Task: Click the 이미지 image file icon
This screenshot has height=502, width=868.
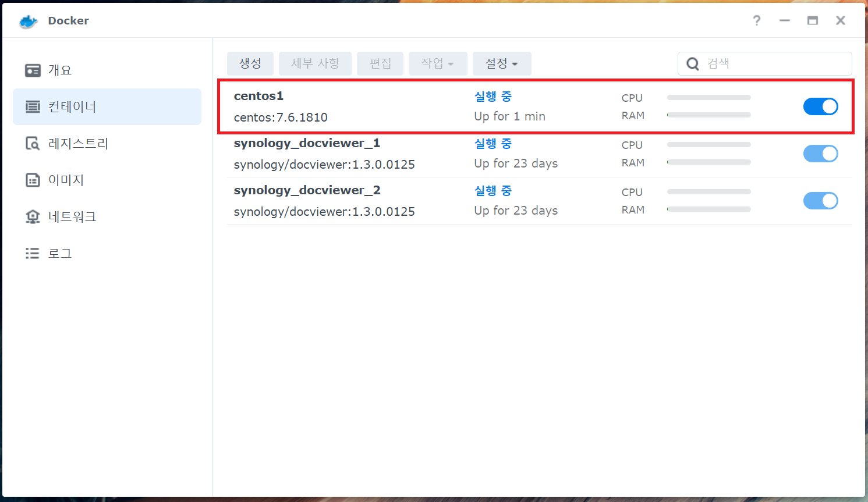Action: [x=33, y=180]
